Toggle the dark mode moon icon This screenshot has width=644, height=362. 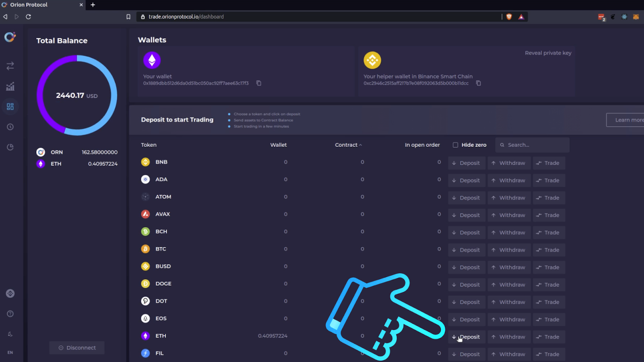10,334
